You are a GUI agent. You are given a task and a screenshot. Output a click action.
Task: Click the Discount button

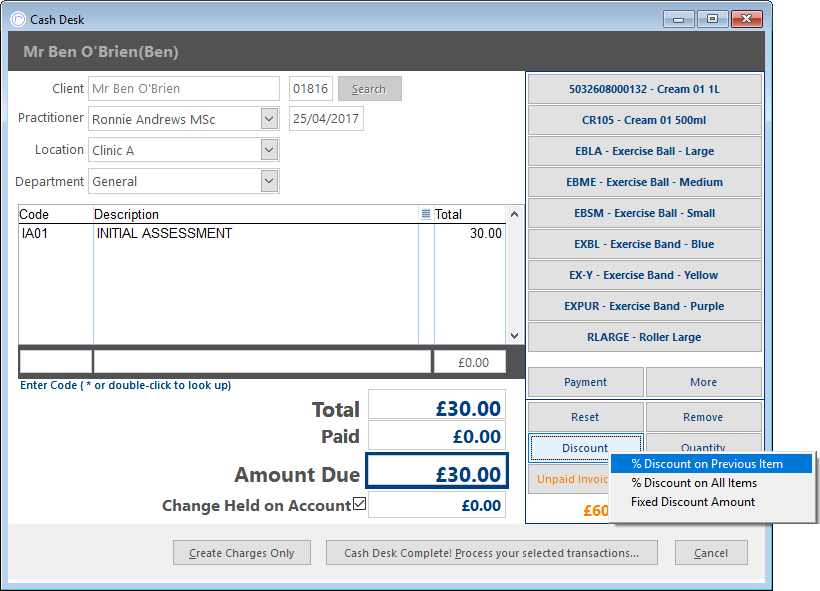click(586, 447)
